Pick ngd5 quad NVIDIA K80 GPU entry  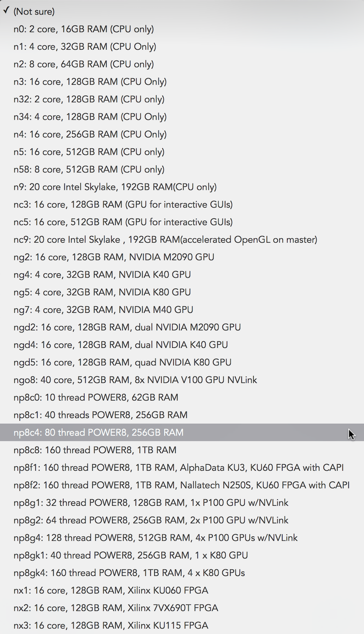(182, 362)
